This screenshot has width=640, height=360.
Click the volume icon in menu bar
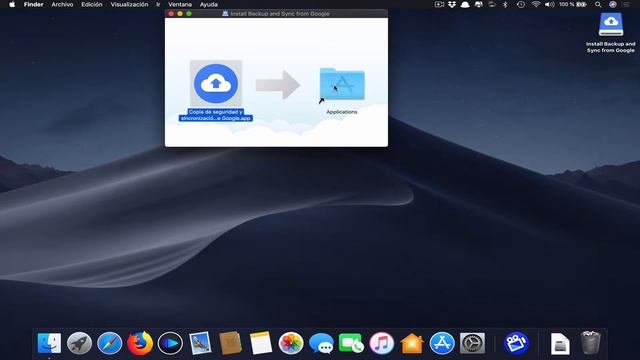tap(550, 4)
